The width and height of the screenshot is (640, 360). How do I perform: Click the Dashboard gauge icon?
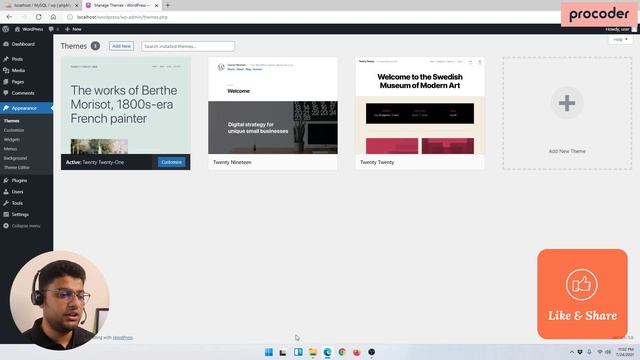pyautogui.click(x=6, y=44)
